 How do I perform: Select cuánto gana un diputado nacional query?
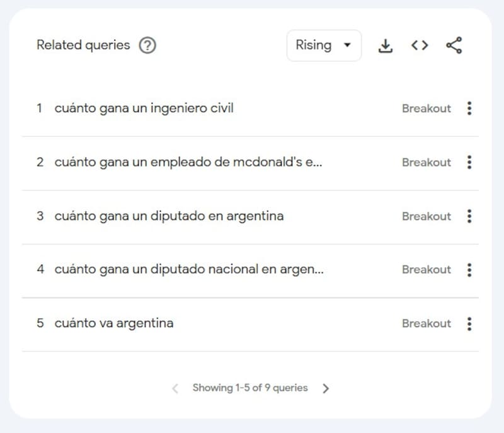tap(189, 270)
